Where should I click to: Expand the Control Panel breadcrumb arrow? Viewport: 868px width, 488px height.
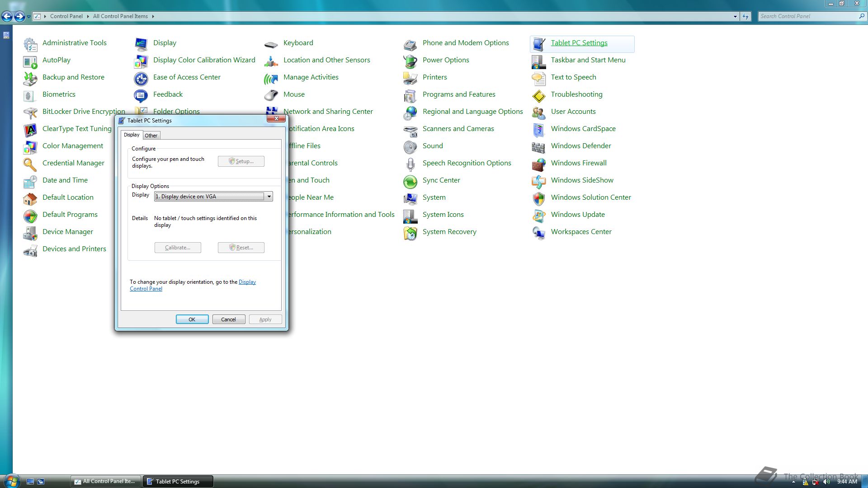(88, 16)
